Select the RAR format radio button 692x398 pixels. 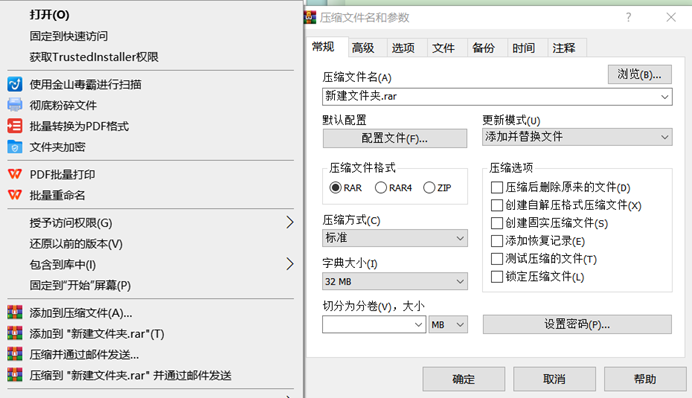point(335,188)
